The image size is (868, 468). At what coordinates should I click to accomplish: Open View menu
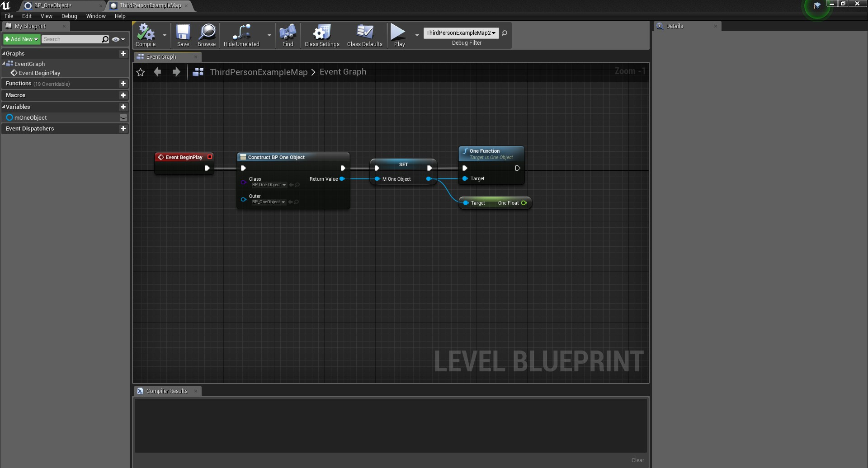coord(47,16)
